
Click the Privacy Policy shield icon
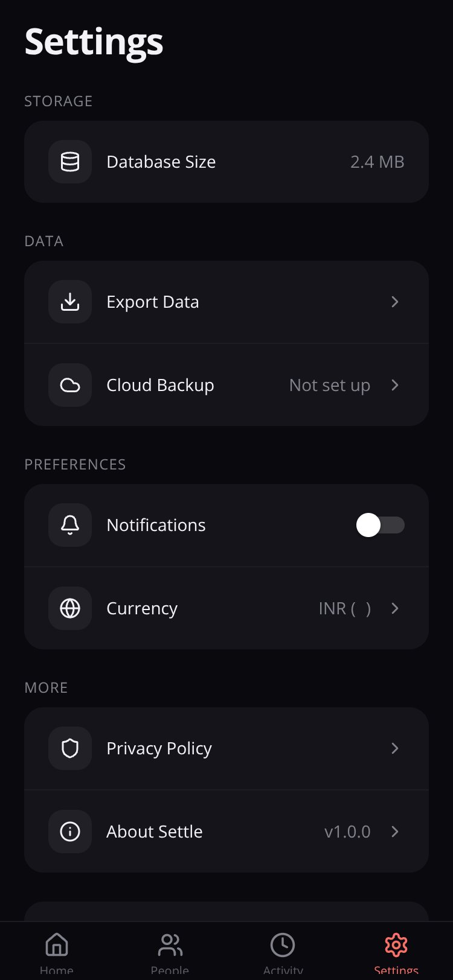(70, 748)
